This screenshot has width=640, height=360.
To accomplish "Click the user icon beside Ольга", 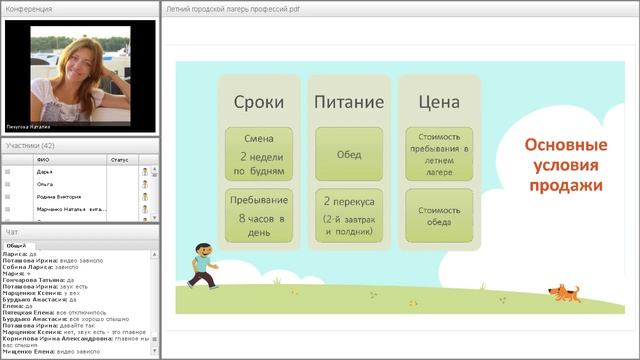I will click(x=145, y=184).
